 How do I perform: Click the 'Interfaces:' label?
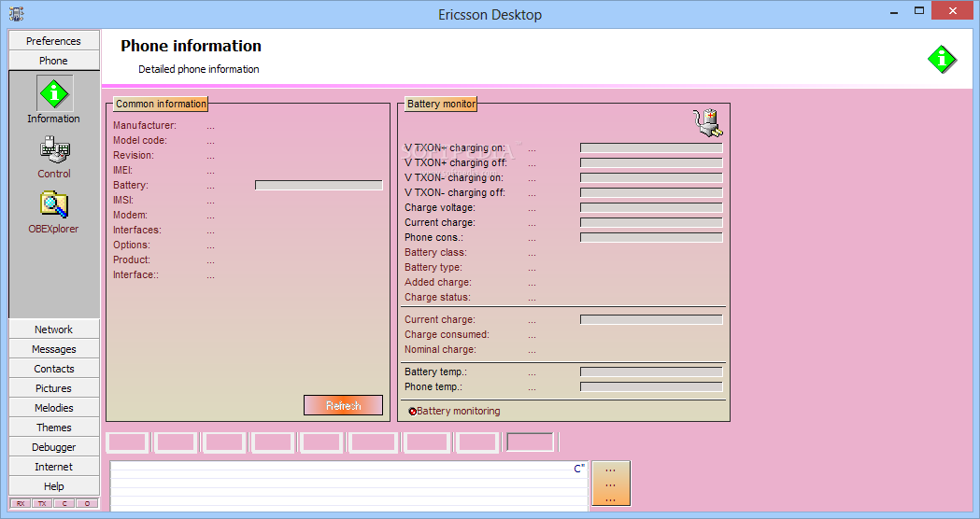[x=137, y=231]
